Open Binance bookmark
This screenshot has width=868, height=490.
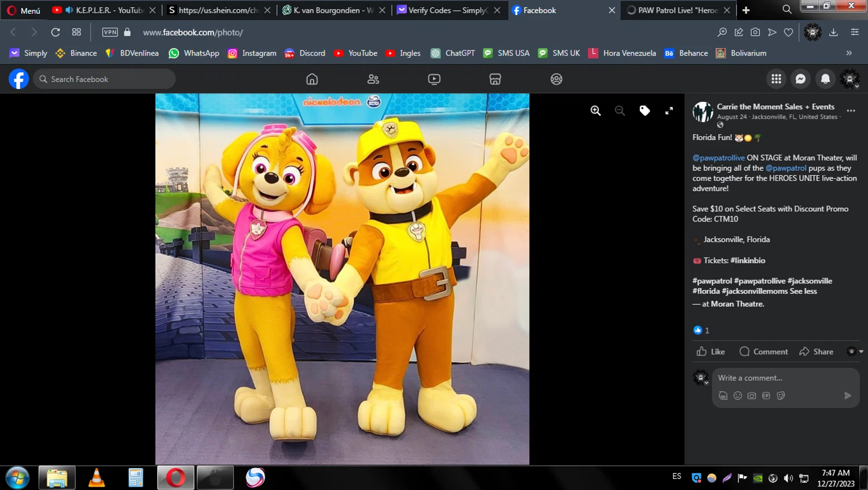[x=76, y=53]
